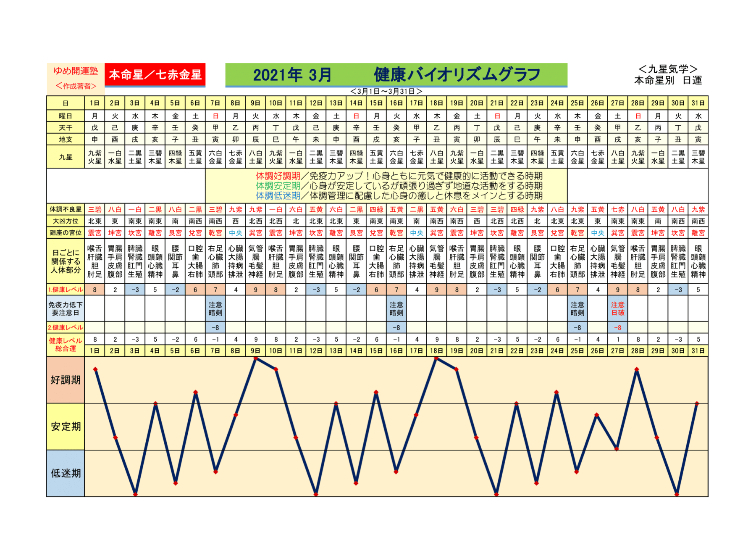This screenshot has height=535, width=756.
Task: Click the blue 低迷期 zone label
Action: [x=66, y=473]
